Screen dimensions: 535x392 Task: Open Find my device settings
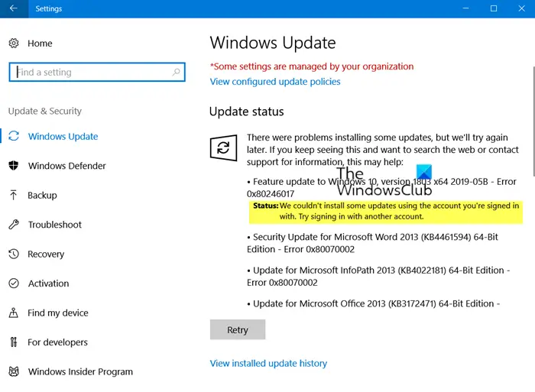click(x=58, y=313)
